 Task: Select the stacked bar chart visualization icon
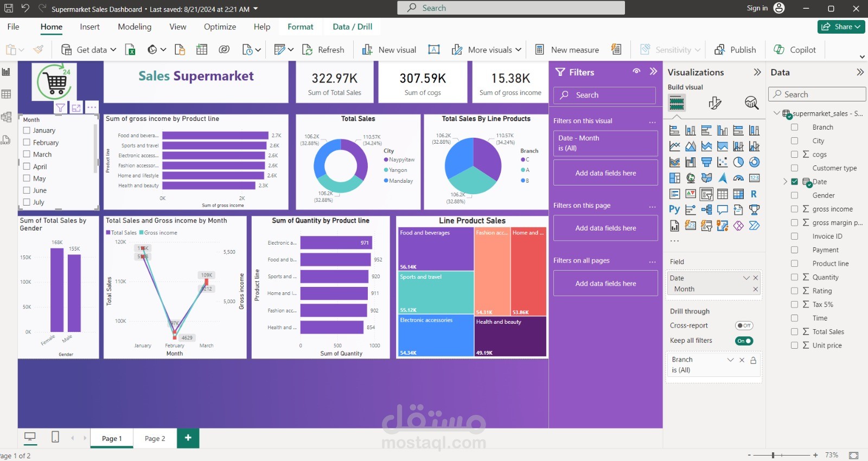pyautogui.click(x=674, y=130)
